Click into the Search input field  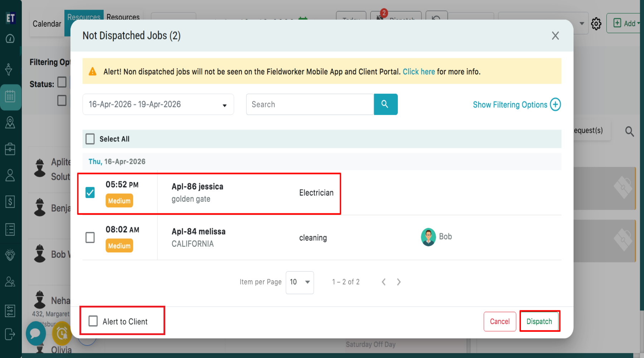(x=310, y=105)
